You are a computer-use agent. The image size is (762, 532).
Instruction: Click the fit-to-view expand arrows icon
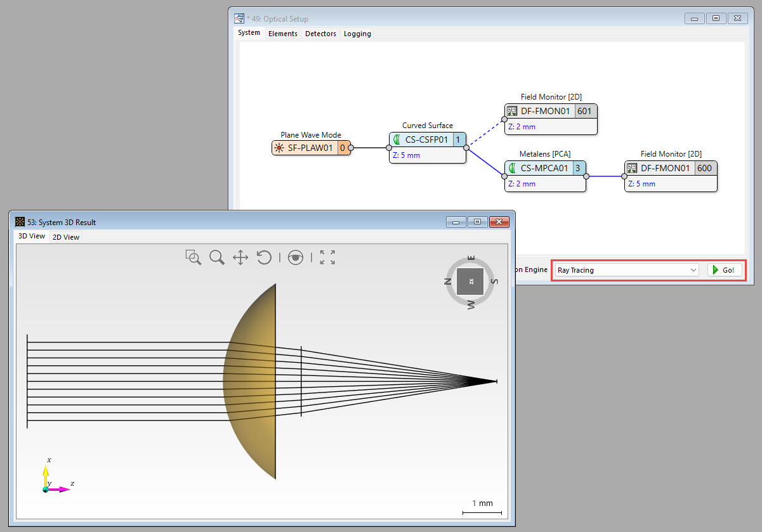[327, 257]
